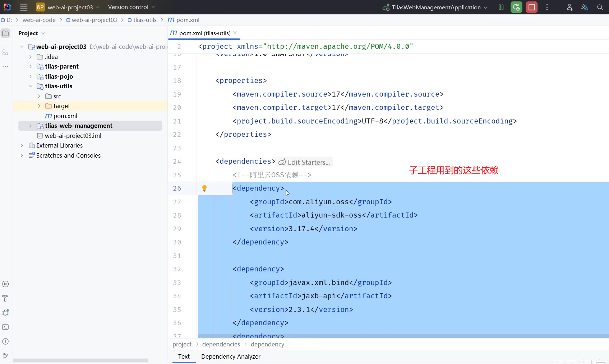Collapse the web-ai-project03 root node
This screenshot has width=609, height=364.
pyautogui.click(x=22, y=47)
